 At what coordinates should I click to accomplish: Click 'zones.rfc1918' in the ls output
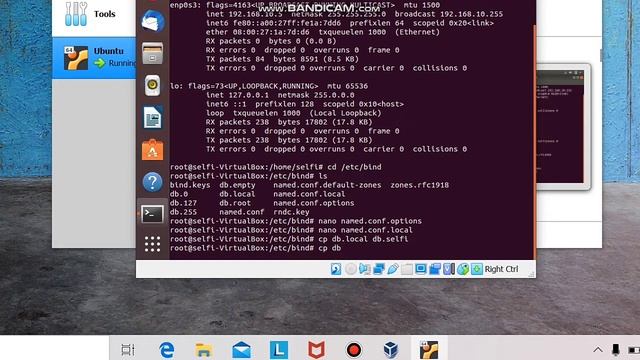(x=419, y=185)
